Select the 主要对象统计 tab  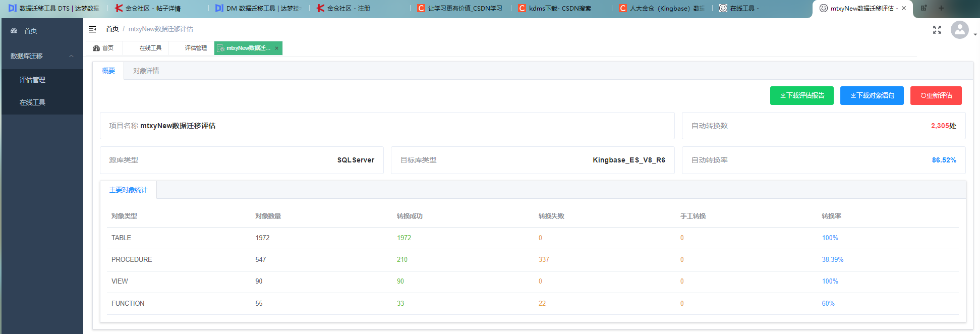tap(128, 190)
